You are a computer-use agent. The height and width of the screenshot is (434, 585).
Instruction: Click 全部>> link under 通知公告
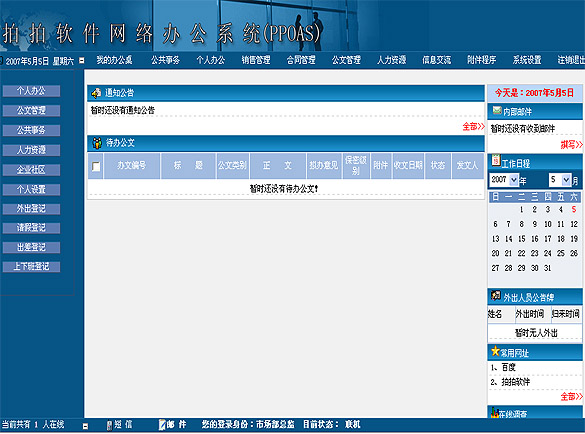coord(473,127)
